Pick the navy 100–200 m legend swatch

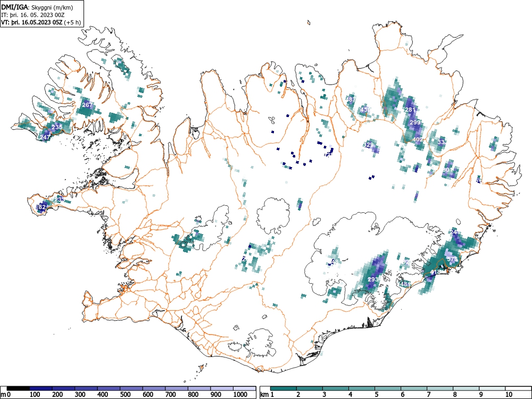pyautogui.click(x=41, y=388)
